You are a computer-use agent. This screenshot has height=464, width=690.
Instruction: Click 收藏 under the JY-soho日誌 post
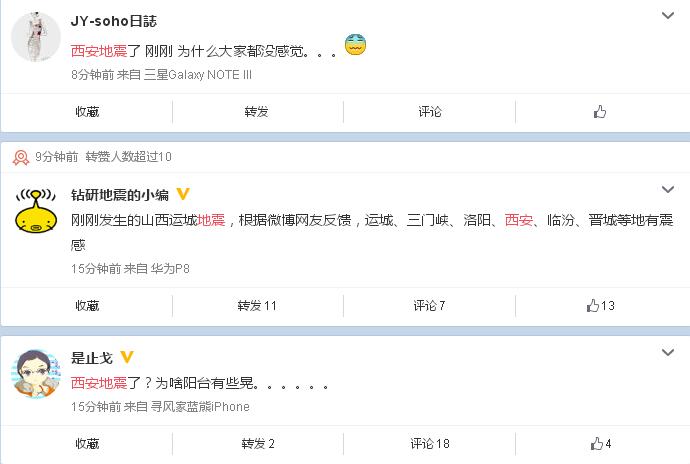[x=87, y=112]
